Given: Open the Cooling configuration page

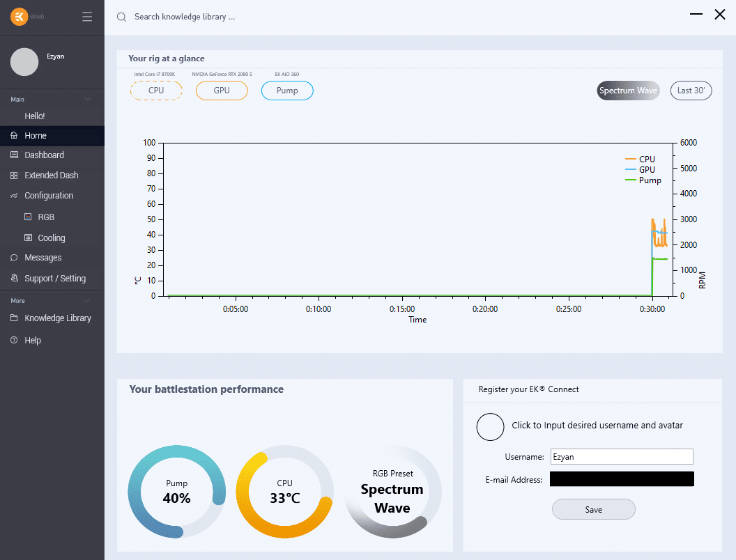Looking at the screenshot, I should [x=52, y=238].
